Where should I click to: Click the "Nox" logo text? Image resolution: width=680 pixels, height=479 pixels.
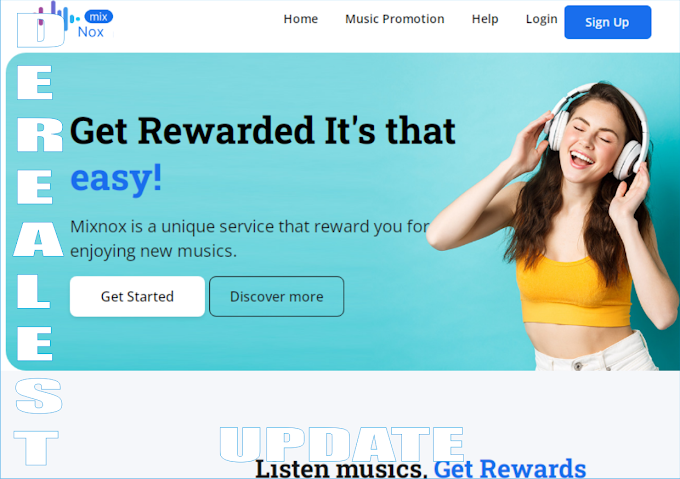[x=91, y=32]
